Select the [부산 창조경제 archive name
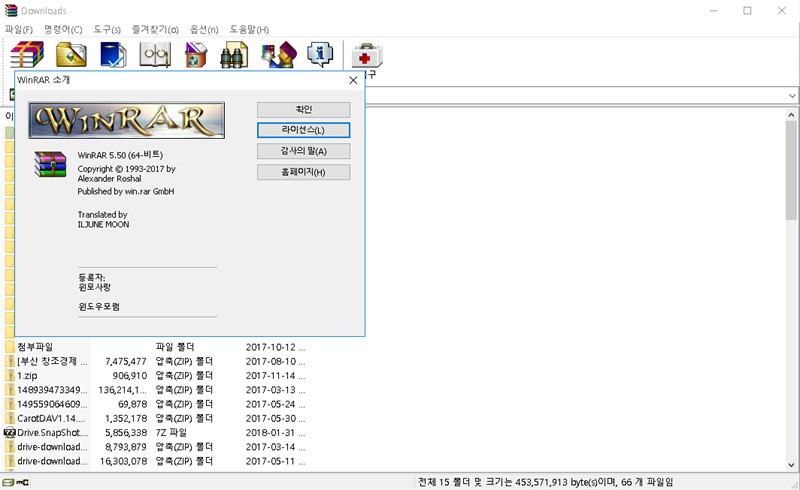 pos(52,361)
